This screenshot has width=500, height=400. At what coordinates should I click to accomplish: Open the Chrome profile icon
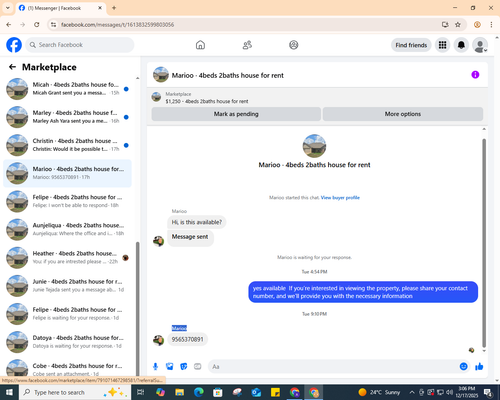click(x=477, y=25)
